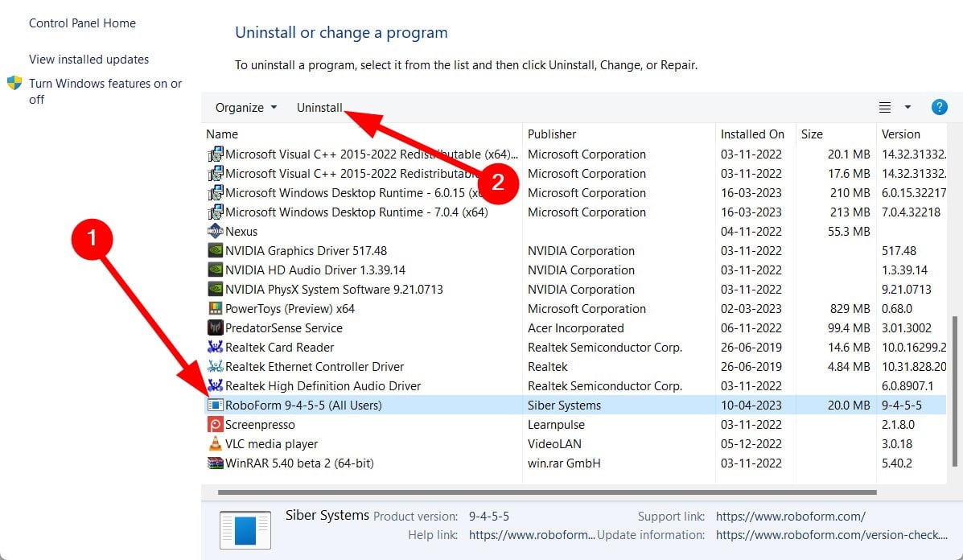Go to Control Panel Home

[x=82, y=23]
